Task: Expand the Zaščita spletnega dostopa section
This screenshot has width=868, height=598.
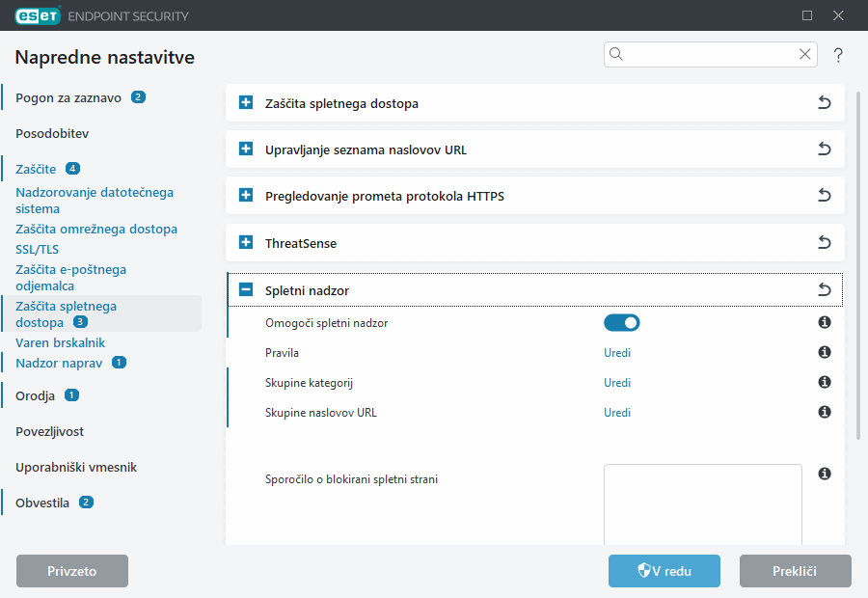Action: tap(246, 103)
